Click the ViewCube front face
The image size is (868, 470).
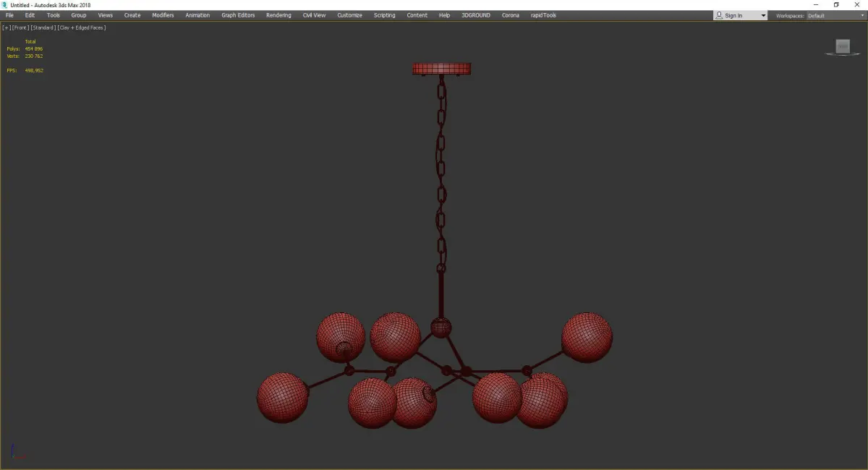click(x=842, y=46)
